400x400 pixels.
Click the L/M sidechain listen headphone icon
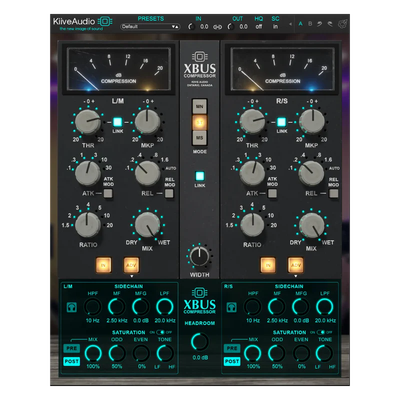(x=71, y=307)
